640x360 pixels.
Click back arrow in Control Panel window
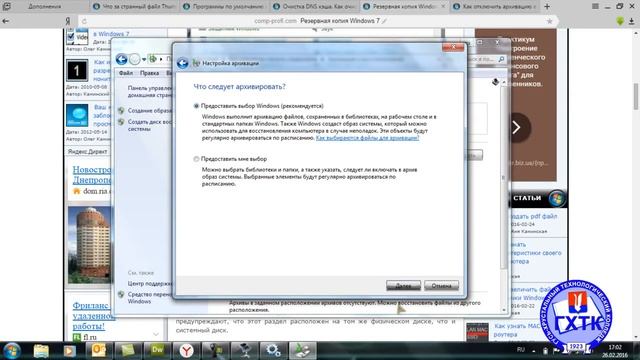[121, 59]
